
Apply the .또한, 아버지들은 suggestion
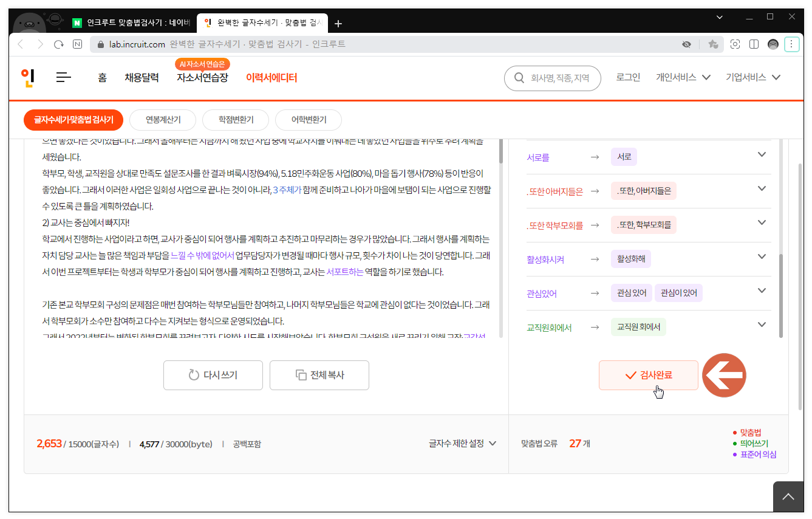(x=644, y=191)
